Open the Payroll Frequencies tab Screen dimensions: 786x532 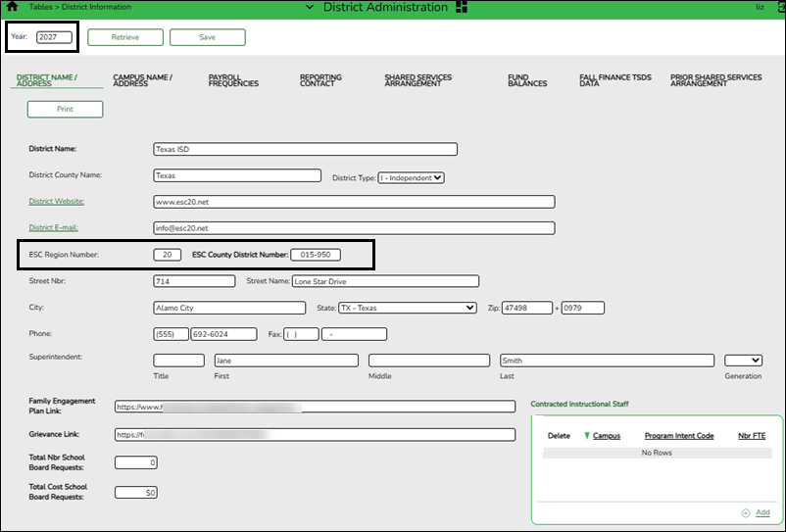233,80
